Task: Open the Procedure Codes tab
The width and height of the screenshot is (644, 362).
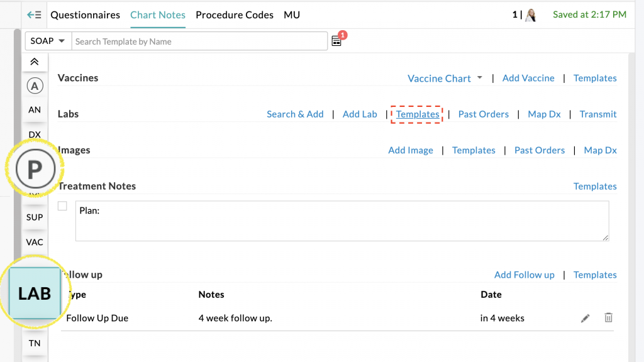Action: [235, 15]
